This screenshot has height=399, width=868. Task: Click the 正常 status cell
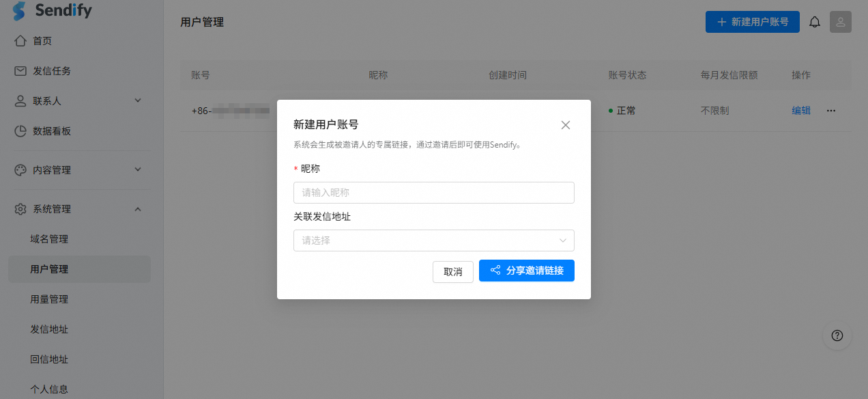pyautogui.click(x=622, y=111)
